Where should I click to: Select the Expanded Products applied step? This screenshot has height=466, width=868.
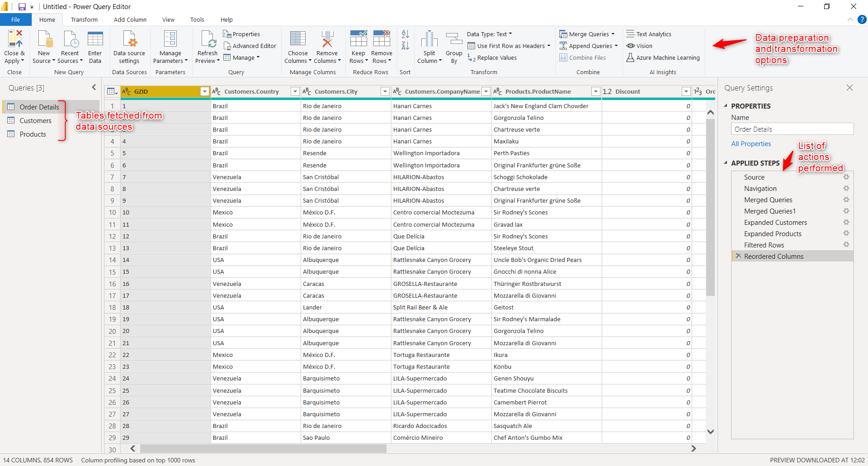coord(773,233)
